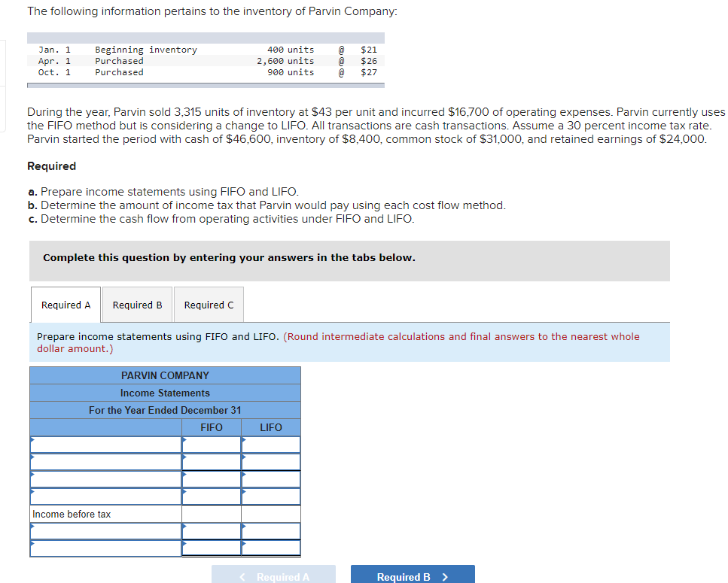728x583 pixels.
Task: Click the FIFO cell for Income before tax
Action: tap(212, 514)
